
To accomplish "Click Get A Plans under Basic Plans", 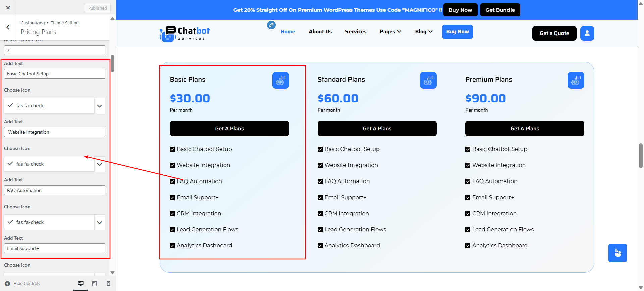I will pos(229,129).
